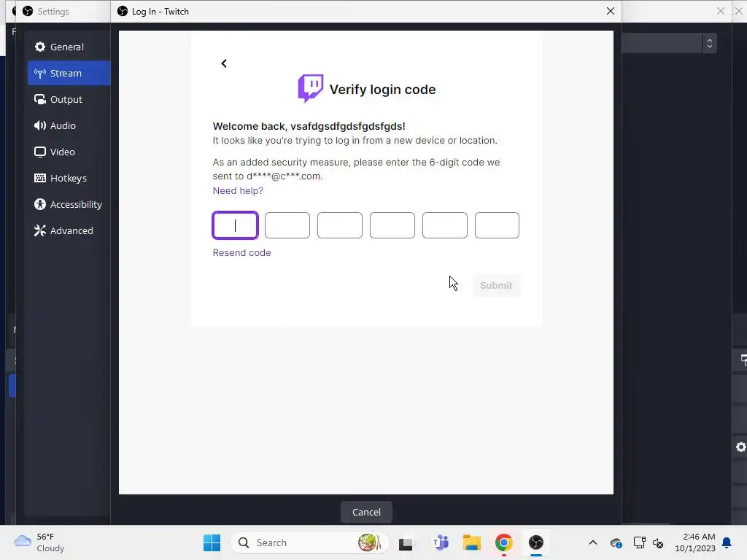The width and height of the screenshot is (747, 560).
Task: Click the Output icon in sidebar
Action: click(40, 99)
